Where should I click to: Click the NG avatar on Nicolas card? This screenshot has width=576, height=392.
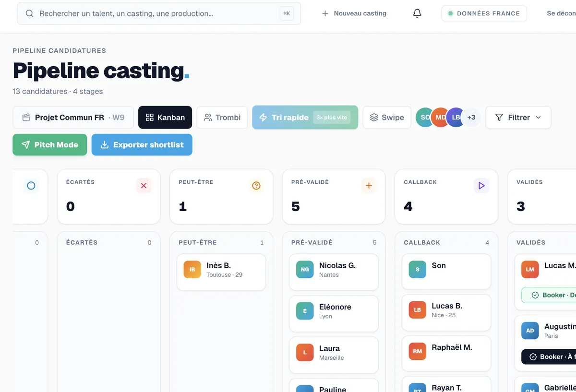[x=305, y=270]
